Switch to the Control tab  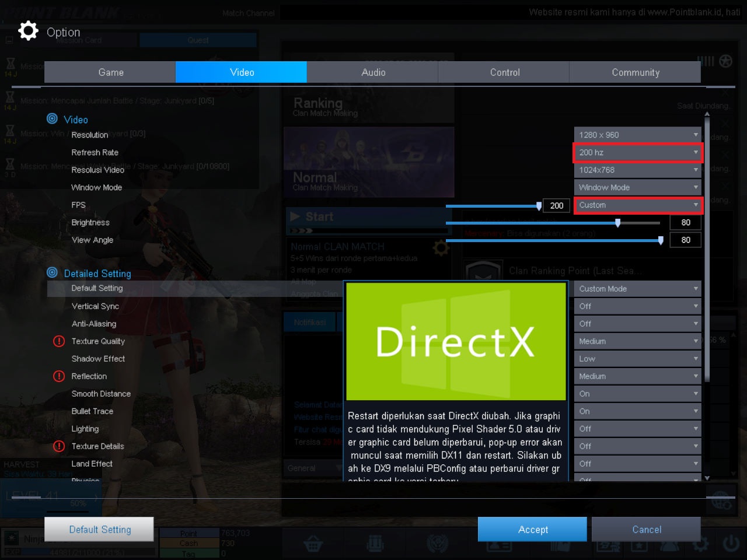pyautogui.click(x=504, y=72)
